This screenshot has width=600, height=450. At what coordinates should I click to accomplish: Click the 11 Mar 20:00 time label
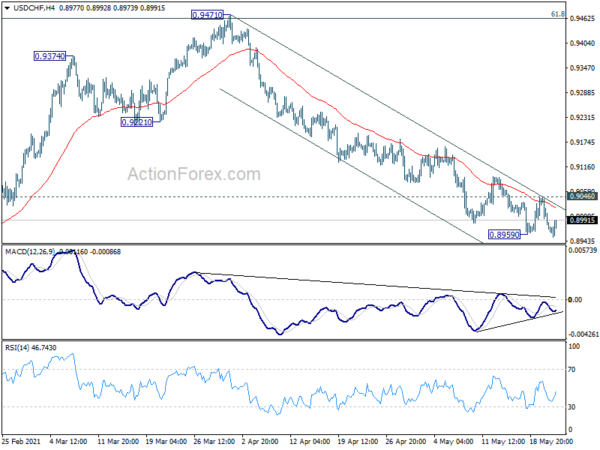pyautogui.click(x=118, y=442)
